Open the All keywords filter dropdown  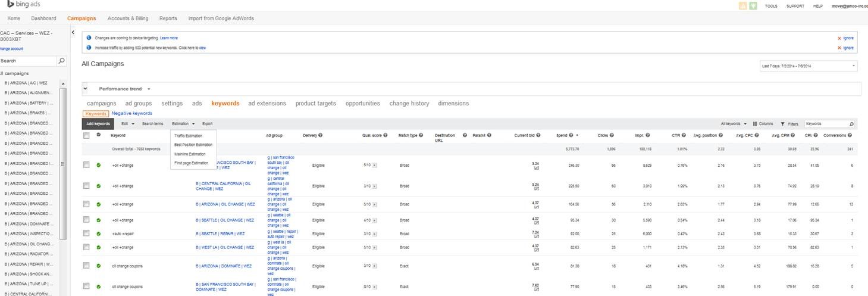click(x=734, y=124)
